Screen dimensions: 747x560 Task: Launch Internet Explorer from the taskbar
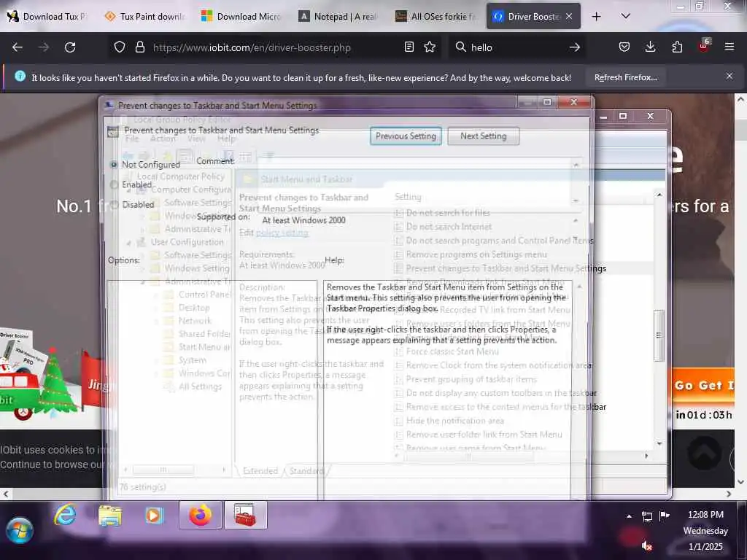[65, 515]
